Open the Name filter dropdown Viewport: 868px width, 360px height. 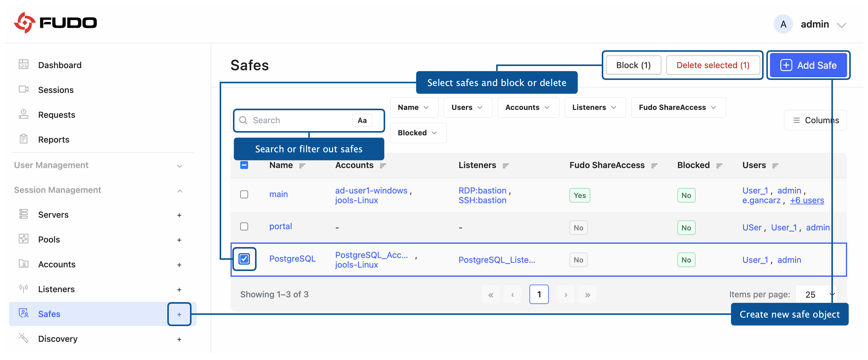coord(414,107)
